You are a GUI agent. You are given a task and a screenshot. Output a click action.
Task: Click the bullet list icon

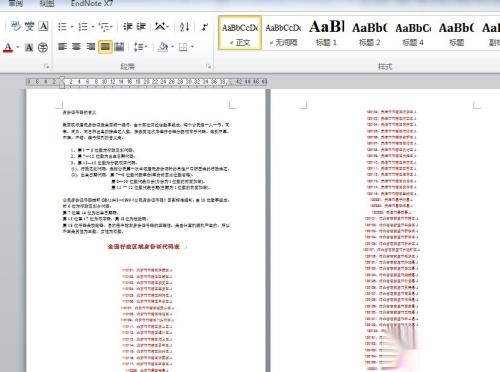click(62, 27)
